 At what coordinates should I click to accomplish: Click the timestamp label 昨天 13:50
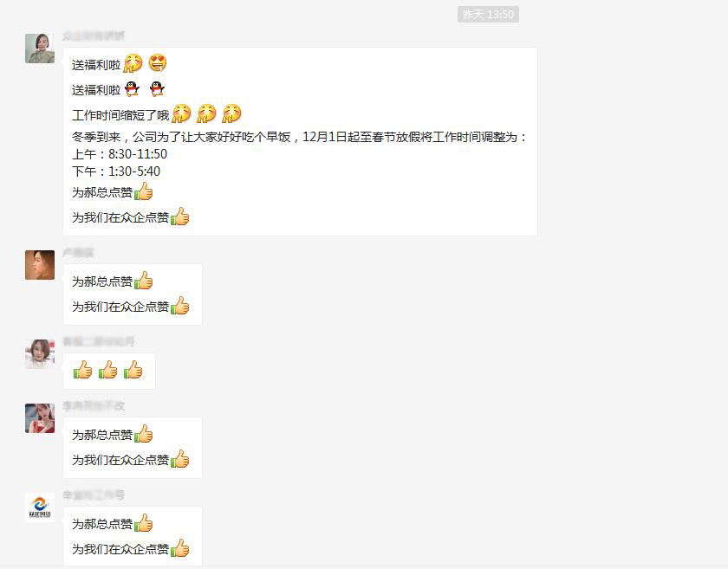click(488, 15)
